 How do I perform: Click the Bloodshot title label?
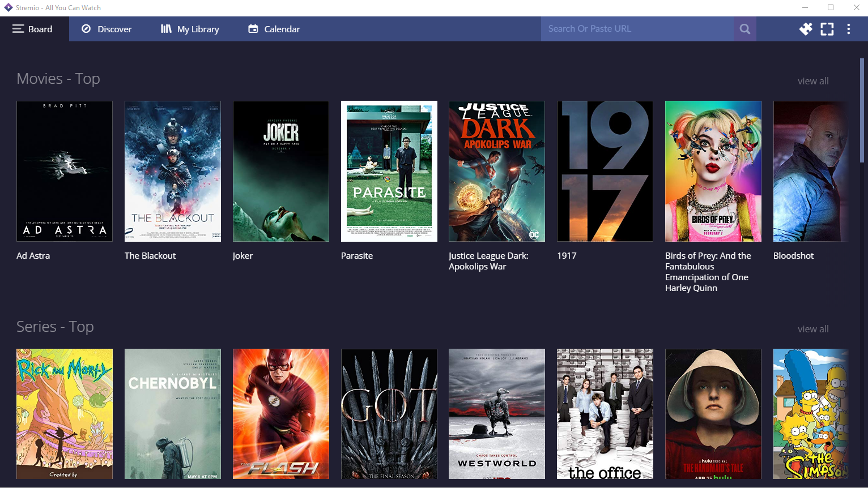[793, 256]
